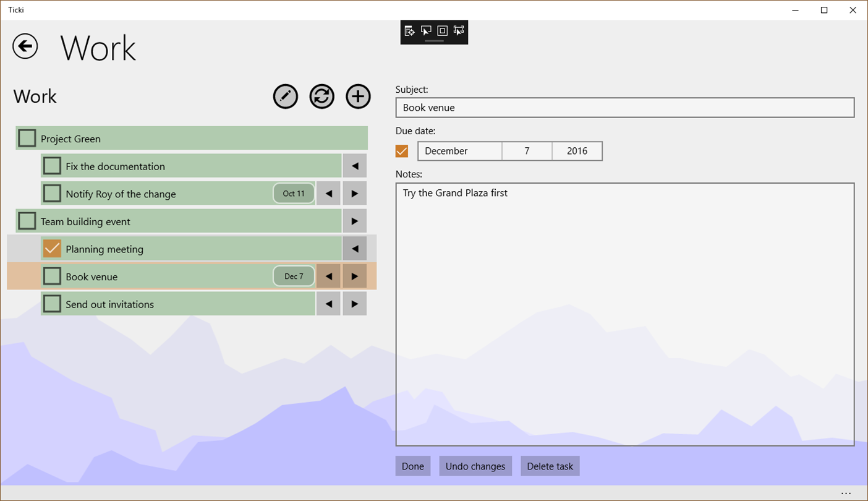Mark Notify Roy of the change complete

point(52,194)
